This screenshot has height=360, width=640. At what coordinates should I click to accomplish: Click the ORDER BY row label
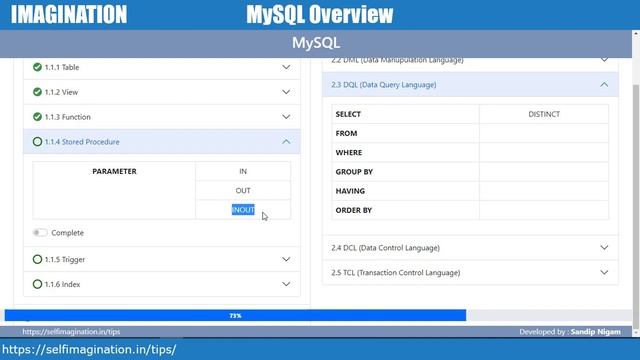point(353,210)
